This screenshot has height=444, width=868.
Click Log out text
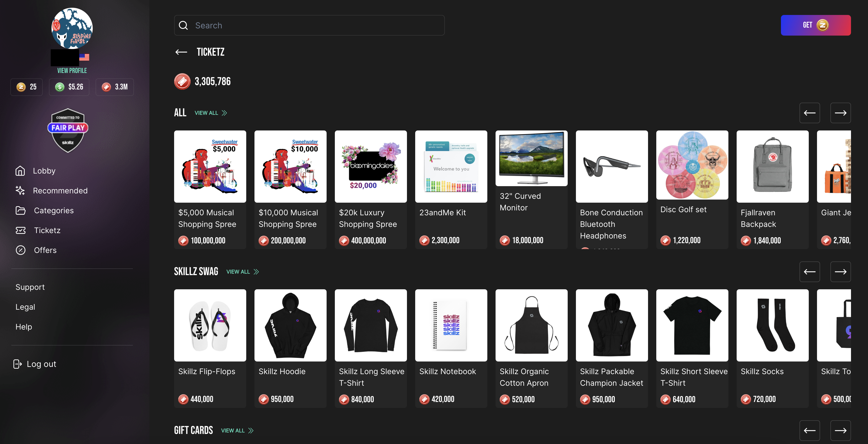(x=41, y=364)
